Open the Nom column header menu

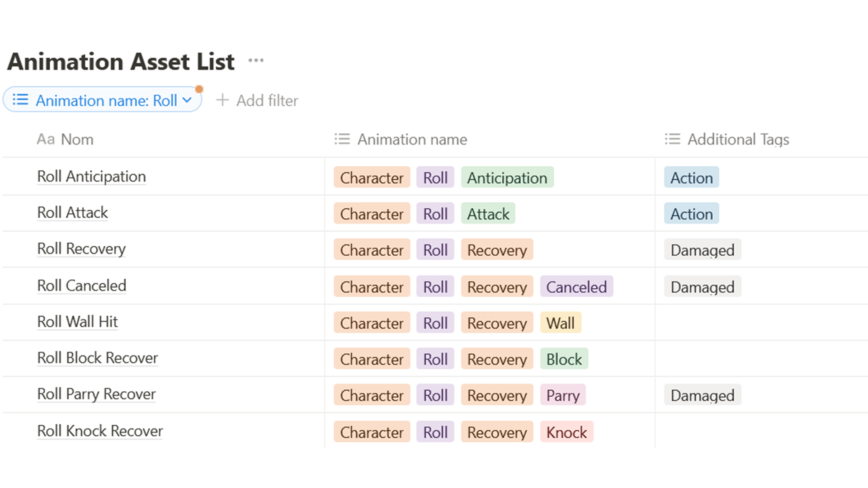click(65, 139)
